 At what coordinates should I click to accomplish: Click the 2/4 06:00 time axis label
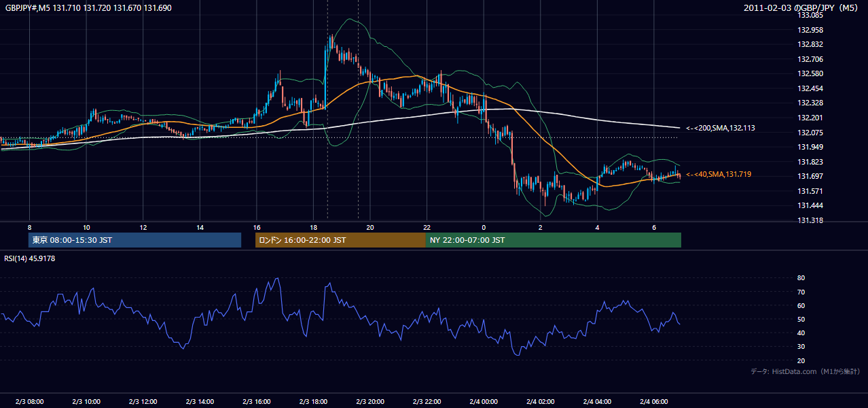click(x=654, y=402)
